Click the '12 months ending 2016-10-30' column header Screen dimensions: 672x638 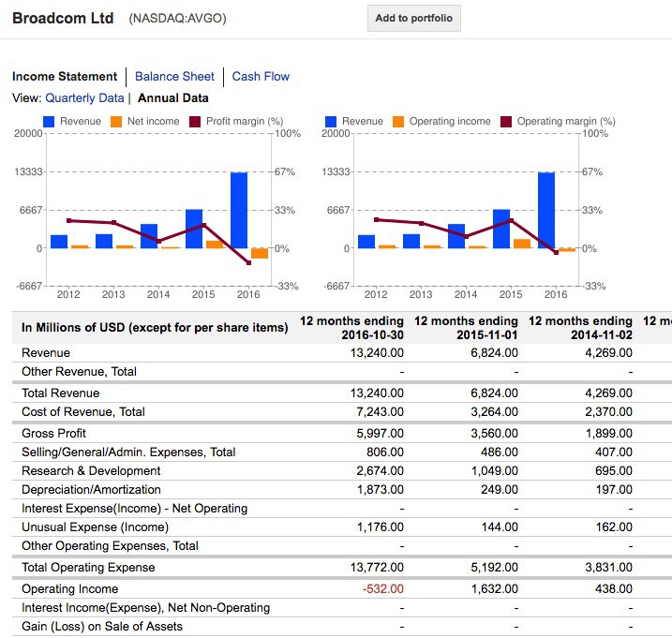(x=351, y=328)
